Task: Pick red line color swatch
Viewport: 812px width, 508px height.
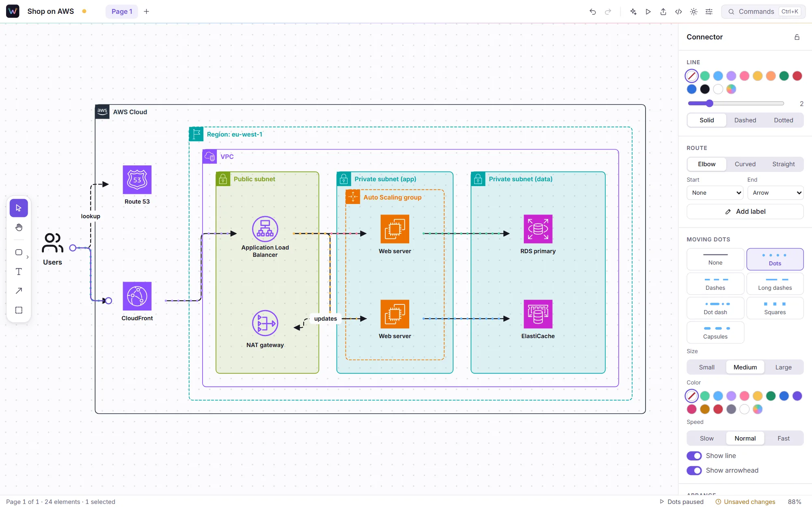Action: coord(797,76)
